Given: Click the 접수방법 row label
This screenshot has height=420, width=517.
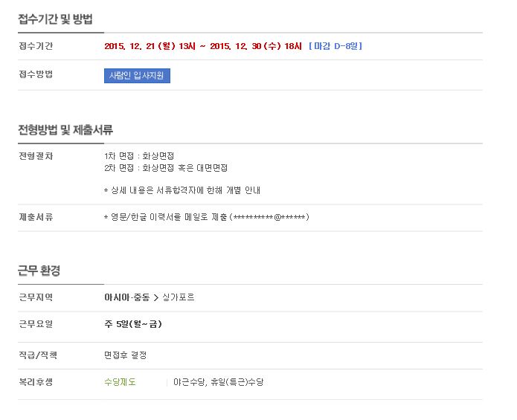Looking at the screenshot, I should tap(36, 74).
